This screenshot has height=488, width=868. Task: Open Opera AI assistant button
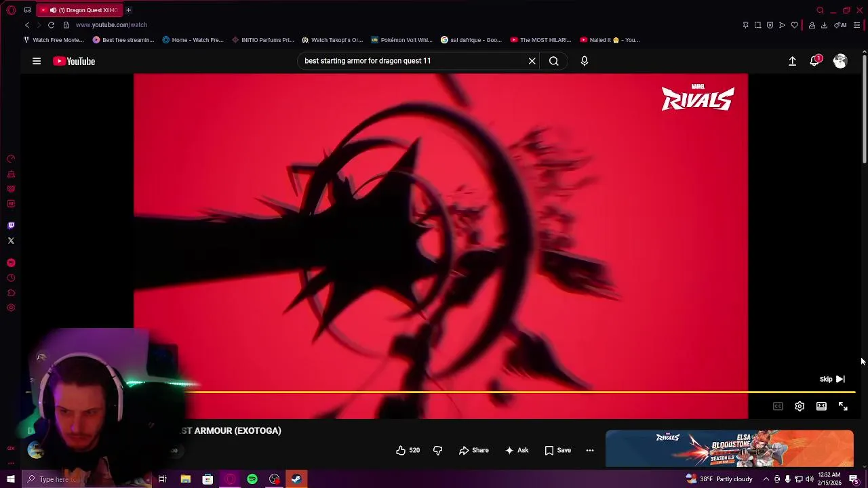click(840, 25)
